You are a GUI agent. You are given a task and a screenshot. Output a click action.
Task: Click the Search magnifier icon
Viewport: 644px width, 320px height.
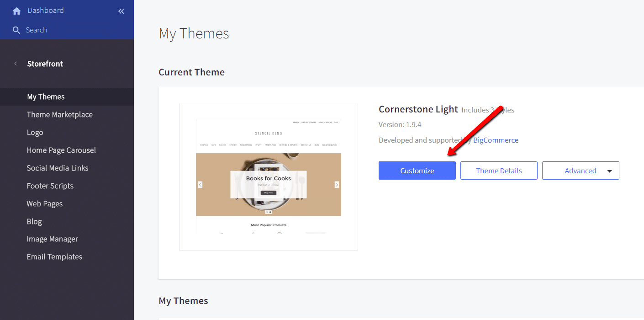(16, 30)
